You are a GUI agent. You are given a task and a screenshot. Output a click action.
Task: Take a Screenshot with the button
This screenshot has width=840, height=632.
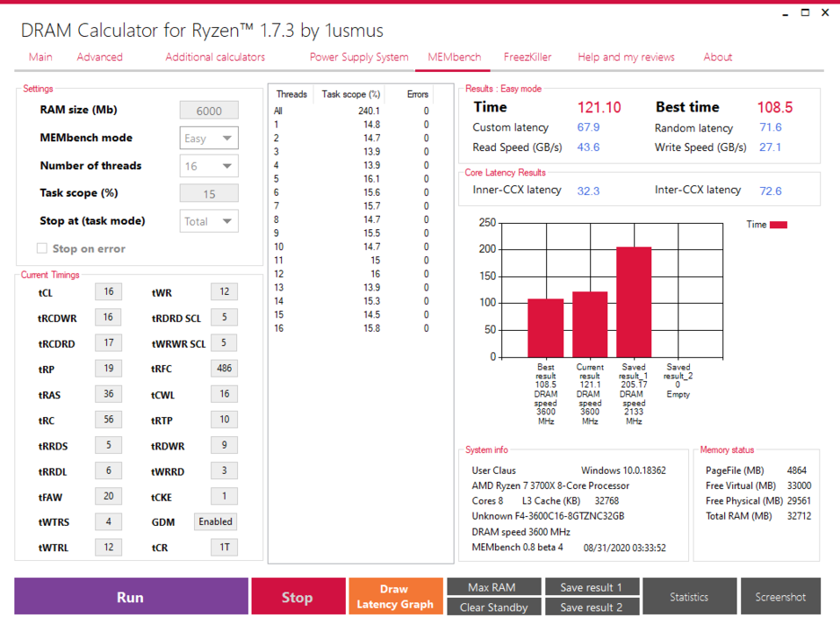pos(780,597)
